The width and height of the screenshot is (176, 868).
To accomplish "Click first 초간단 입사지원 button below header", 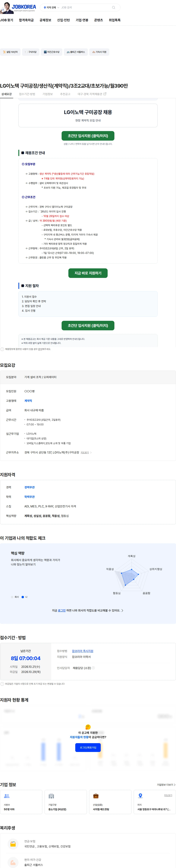I will (88, 136).
